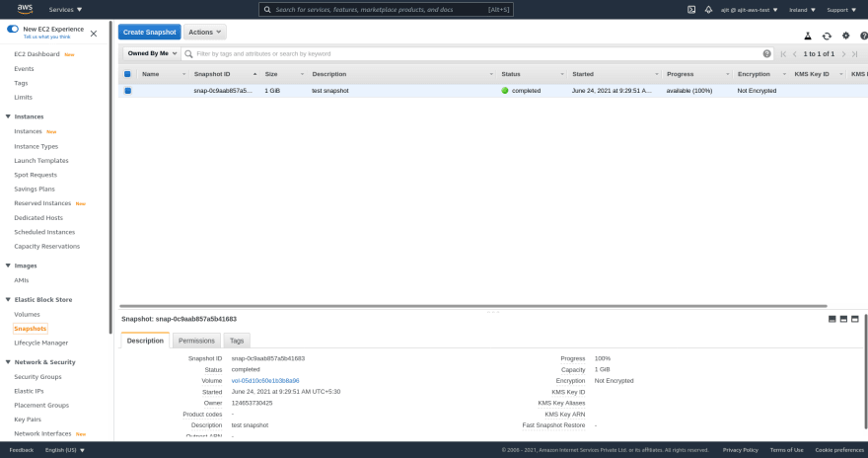Open the Terms of Use link
The width and height of the screenshot is (868, 458).
point(787,450)
